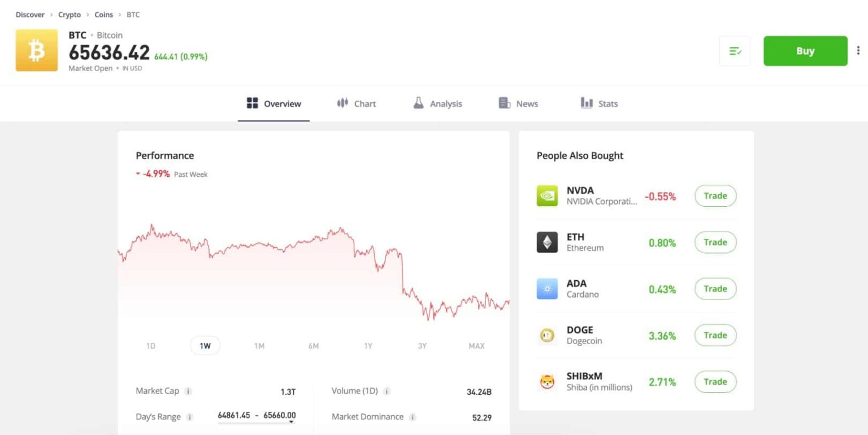Click the NVIDIA logo in People Also Bought

[547, 195]
